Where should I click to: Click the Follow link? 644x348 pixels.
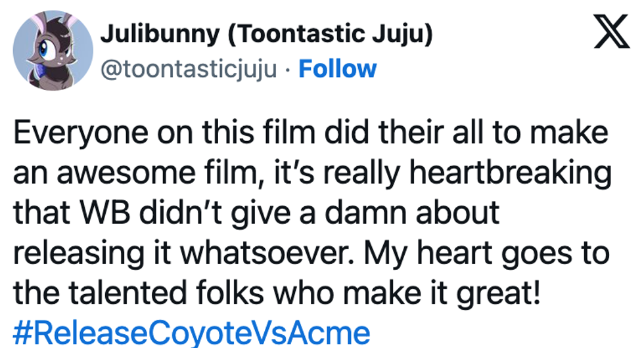click(338, 68)
